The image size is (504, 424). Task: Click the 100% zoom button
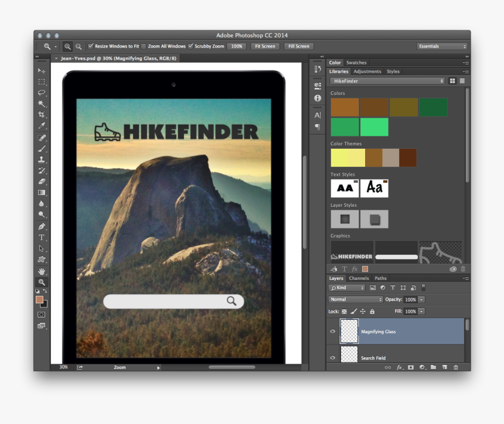pyautogui.click(x=237, y=46)
